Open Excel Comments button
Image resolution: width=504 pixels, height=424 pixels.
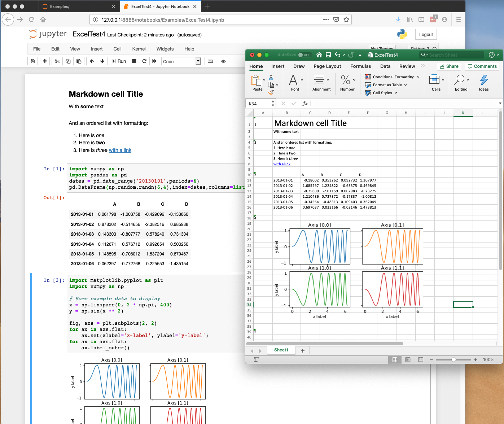point(482,66)
